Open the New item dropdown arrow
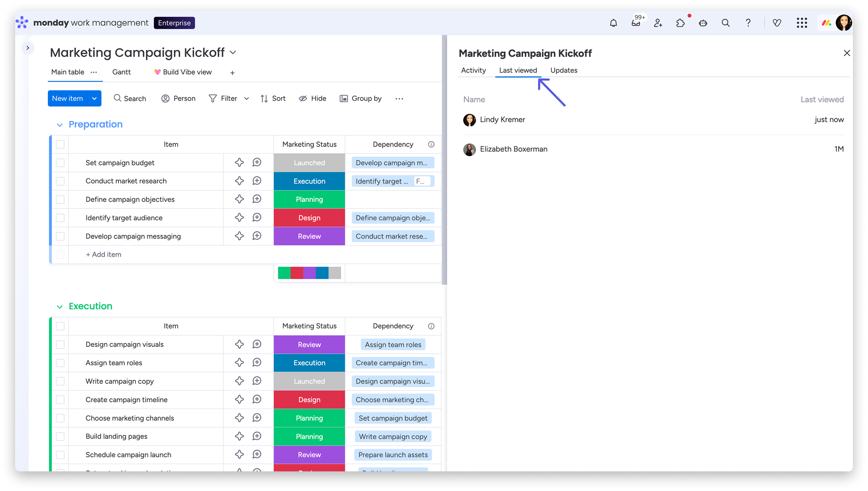Viewport: 868px width, 491px height. tap(94, 99)
